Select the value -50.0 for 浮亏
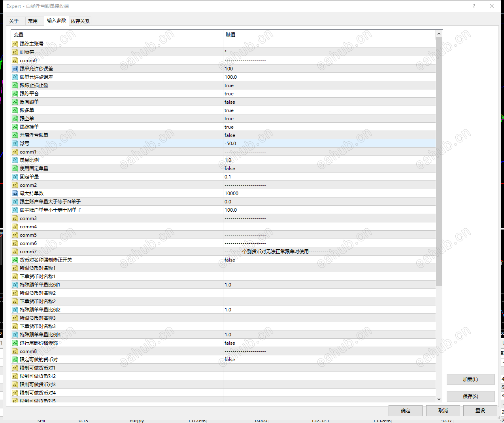The image size is (504, 423). click(230, 144)
